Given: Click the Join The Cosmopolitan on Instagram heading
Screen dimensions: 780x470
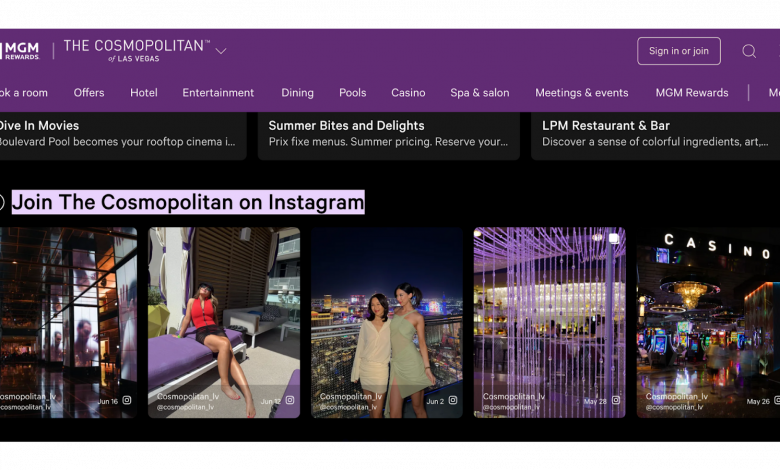Looking at the screenshot, I should [x=188, y=202].
